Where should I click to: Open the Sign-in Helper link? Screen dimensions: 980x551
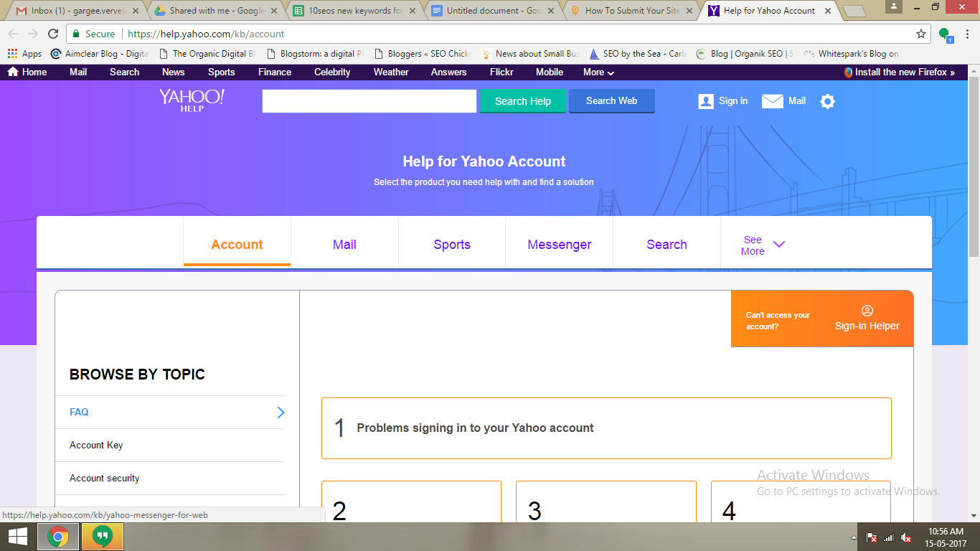click(x=867, y=326)
